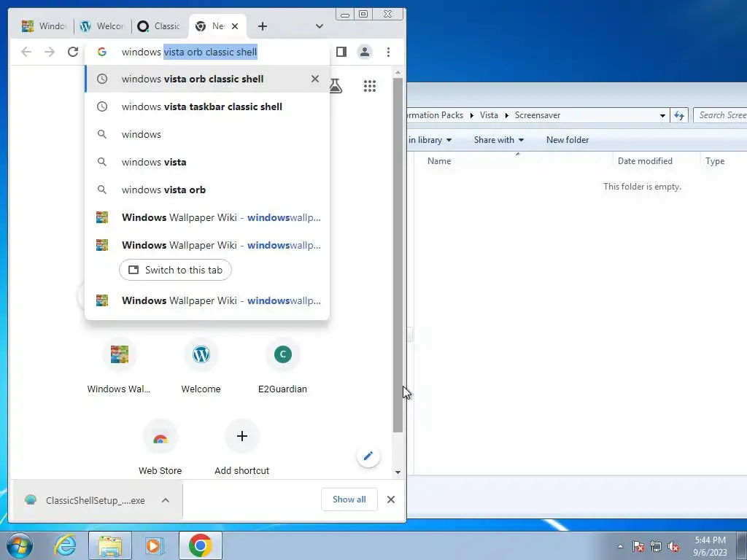This screenshot has width=747, height=560.
Task: Open the 'in library' dropdown in Explorer
Action: click(430, 140)
